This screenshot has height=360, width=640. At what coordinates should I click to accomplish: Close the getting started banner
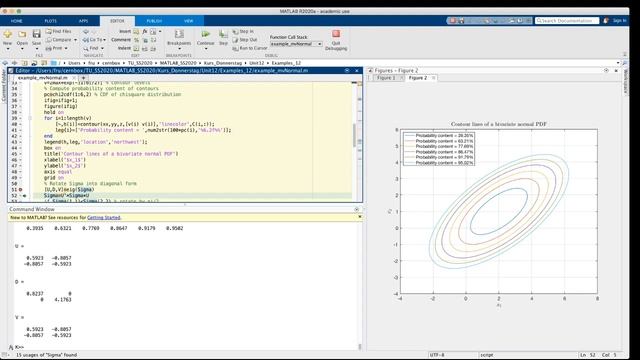click(x=360, y=217)
